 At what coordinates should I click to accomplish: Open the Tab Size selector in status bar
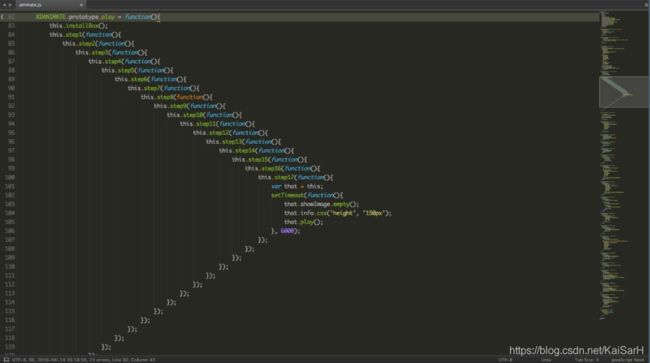pos(587,360)
